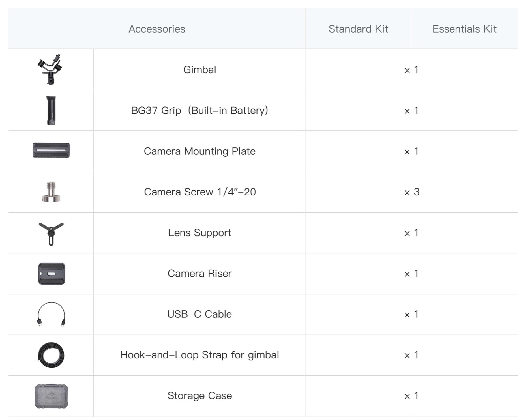
Task: Click the Essentials Kit column header
Action: [464, 29]
